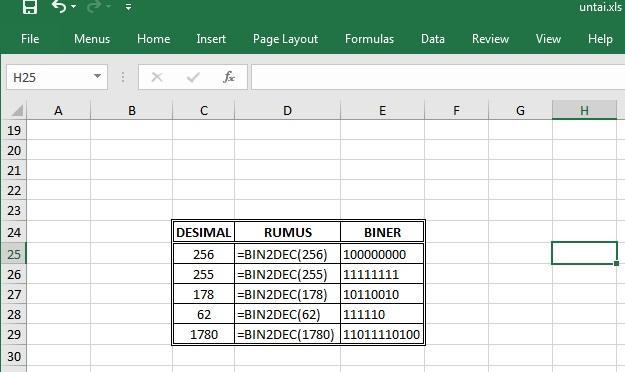This screenshot has height=372, width=625.
Task: Click the Enter checkmark formula icon
Action: click(x=193, y=77)
